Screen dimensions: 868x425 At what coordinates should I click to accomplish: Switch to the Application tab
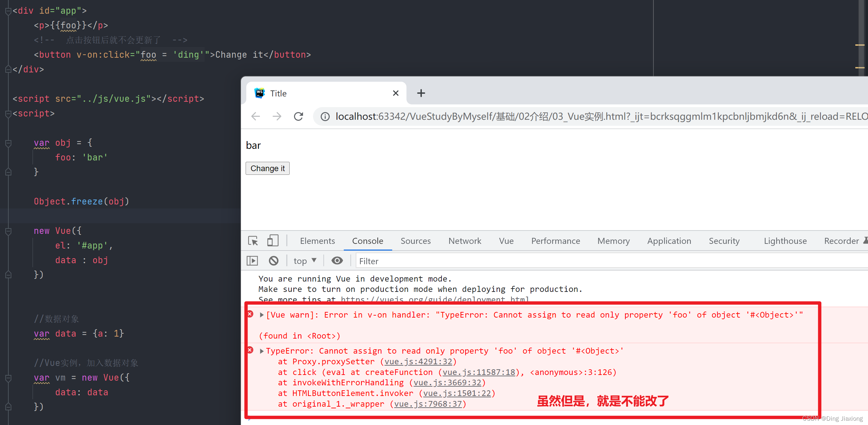tap(669, 241)
